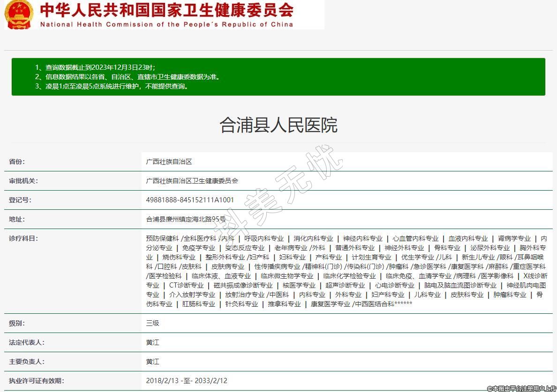Click the Chinese National Health Commission title

point(167,10)
